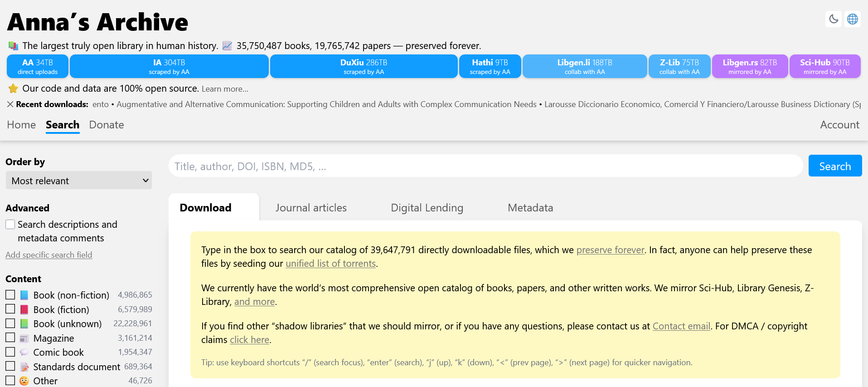This screenshot has height=387, width=868.
Task: Click the chart icon before book count
Action: tap(227, 46)
